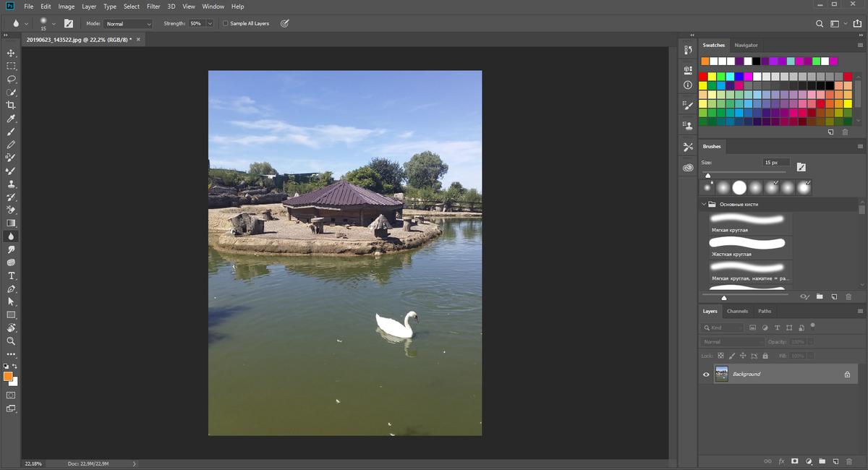This screenshot has height=470, width=868.
Task: Click the orange foreground color swatch
Action: [7, 377]
